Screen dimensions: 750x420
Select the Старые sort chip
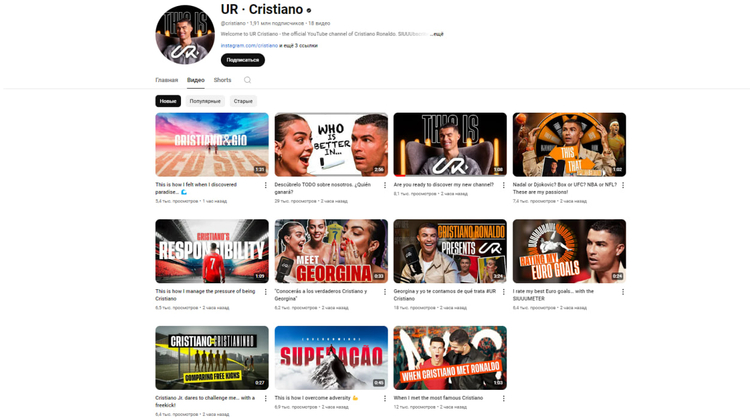(x=243, y=101)
